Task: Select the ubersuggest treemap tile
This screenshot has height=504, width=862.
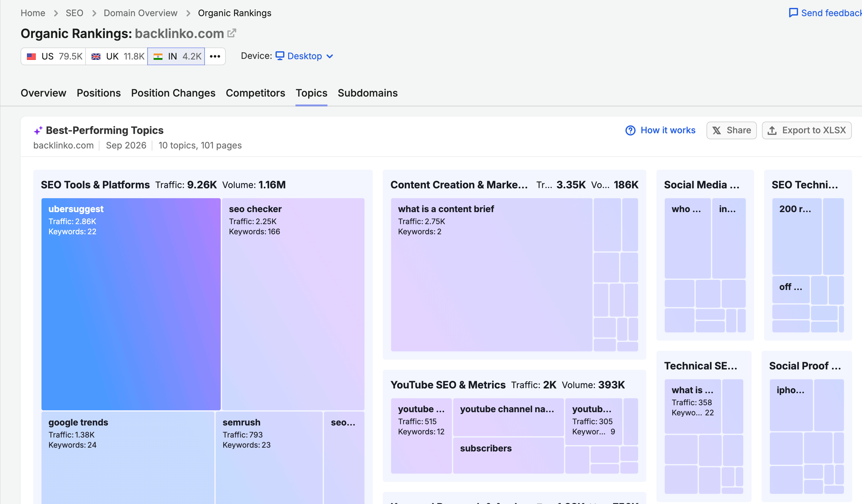Action: coord(131,304)
